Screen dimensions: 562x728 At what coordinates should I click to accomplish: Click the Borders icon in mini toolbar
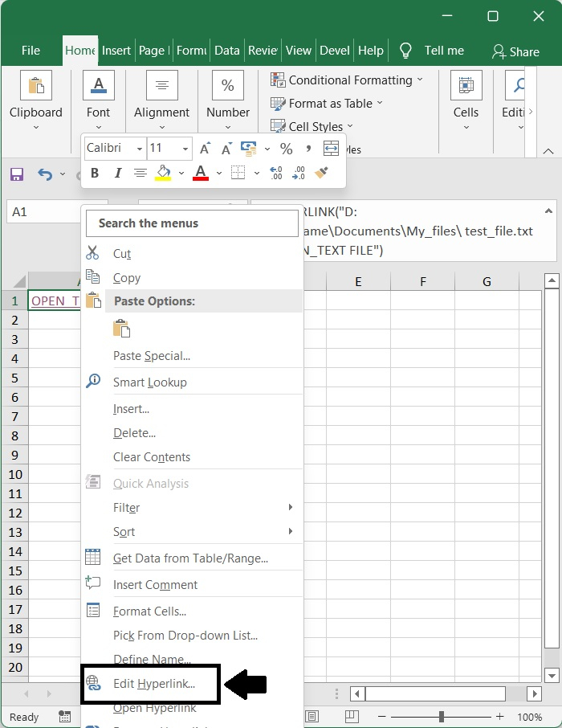238,173
